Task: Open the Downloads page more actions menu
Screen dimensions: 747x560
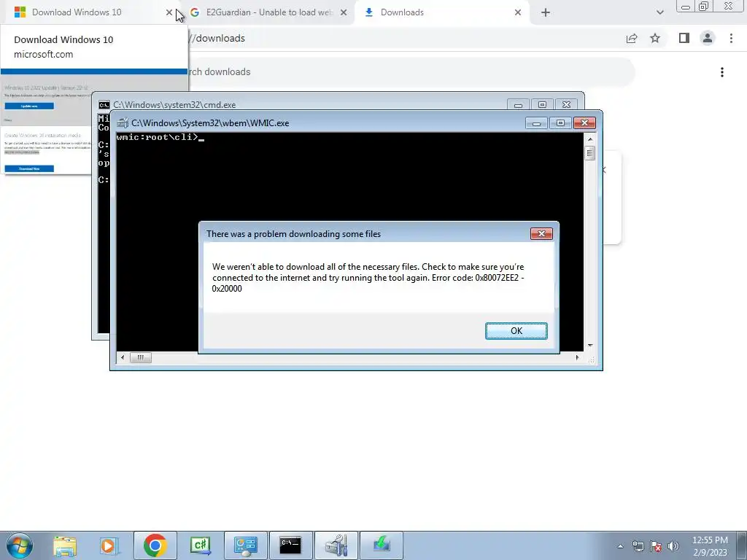Action: click(722, 72)
